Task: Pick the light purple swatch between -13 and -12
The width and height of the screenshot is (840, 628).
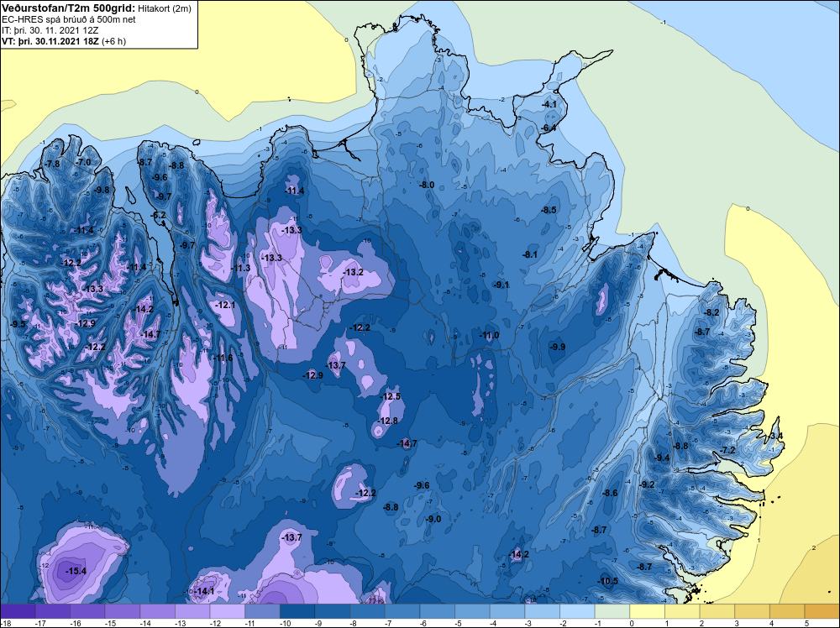Action: pos(192,611)
